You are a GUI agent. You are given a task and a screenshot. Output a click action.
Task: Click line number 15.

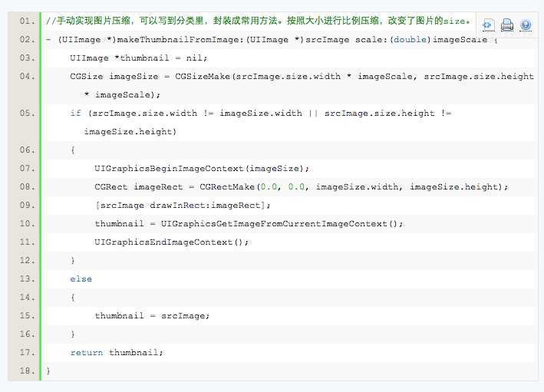[27, 315]
